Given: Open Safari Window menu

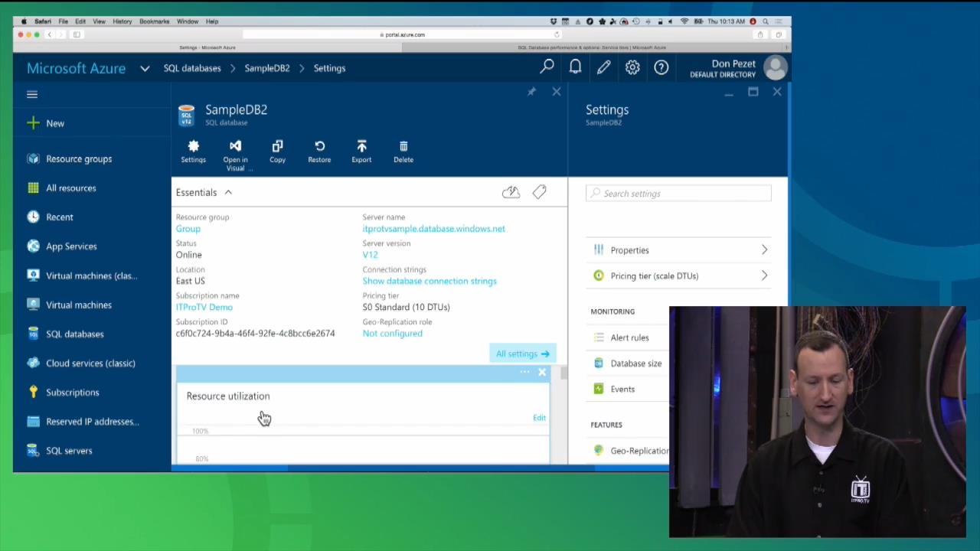Looking at the screenshot, I should point(188,21).
